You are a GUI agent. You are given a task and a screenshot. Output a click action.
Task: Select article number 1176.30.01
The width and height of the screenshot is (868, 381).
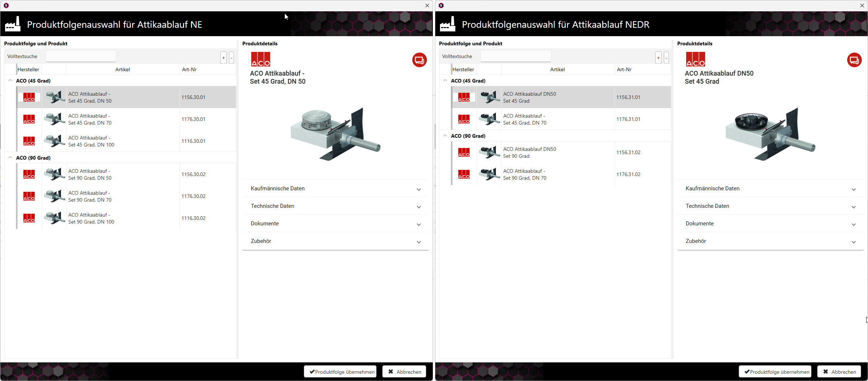[194, 119]
